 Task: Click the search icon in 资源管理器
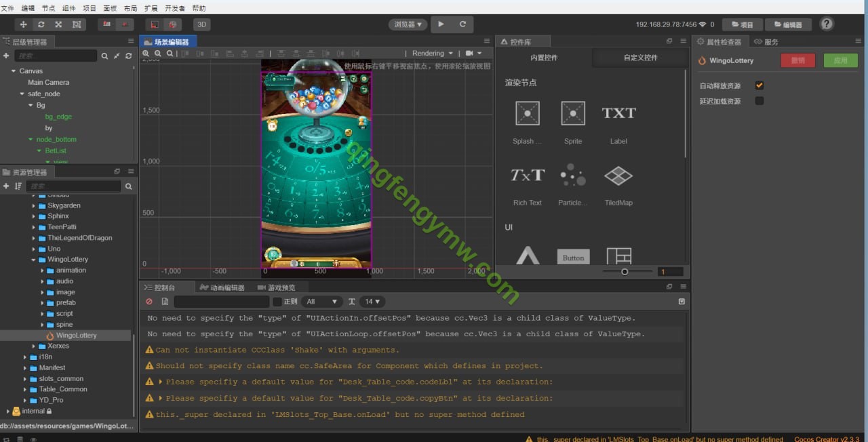point(129,186)
